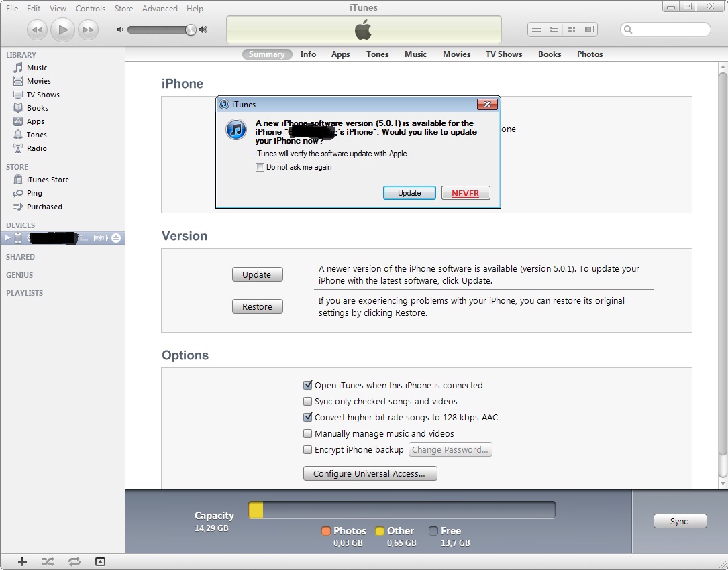Switch to the Tones tab
The image size is (728, 570).
[x=378, y=54]
